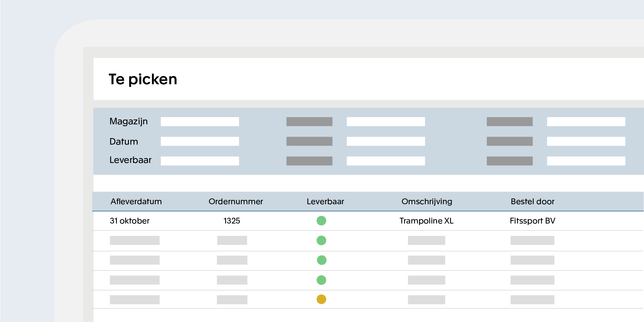The width and height of the screenshot is (644, 322).
Task: Select the Trampoline XL order description
Action: (x=427, y=221)
